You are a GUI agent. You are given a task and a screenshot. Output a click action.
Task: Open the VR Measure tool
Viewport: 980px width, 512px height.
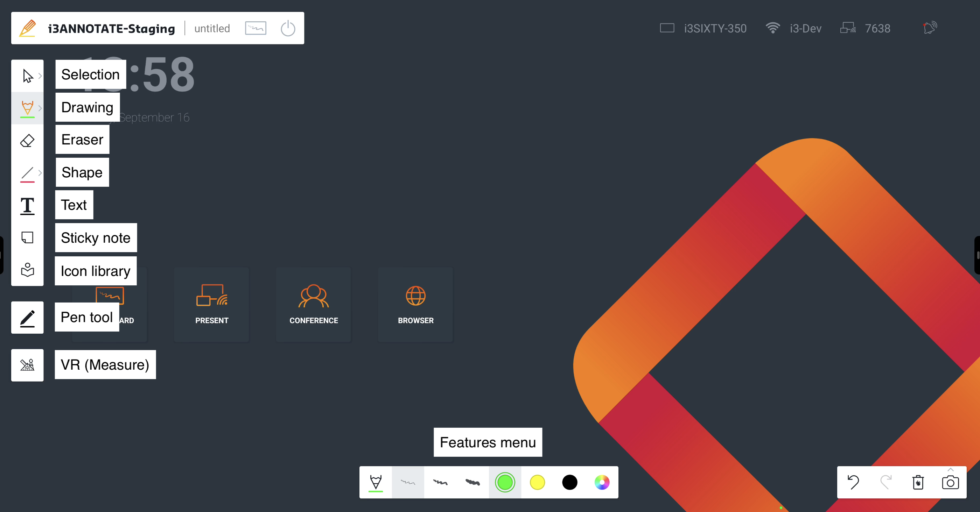click(x=27, y=365)
